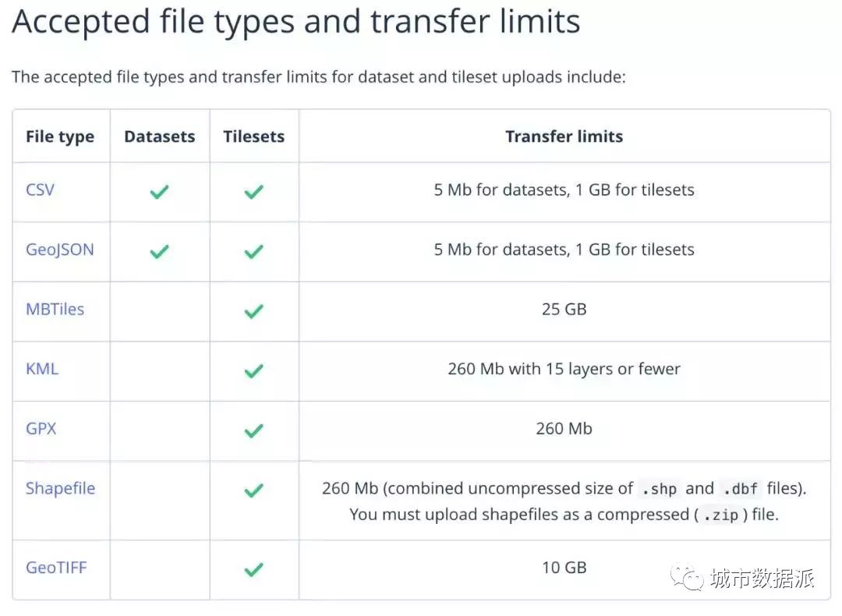
Task: Click the Datasets column header
Action: pos(159,136)
